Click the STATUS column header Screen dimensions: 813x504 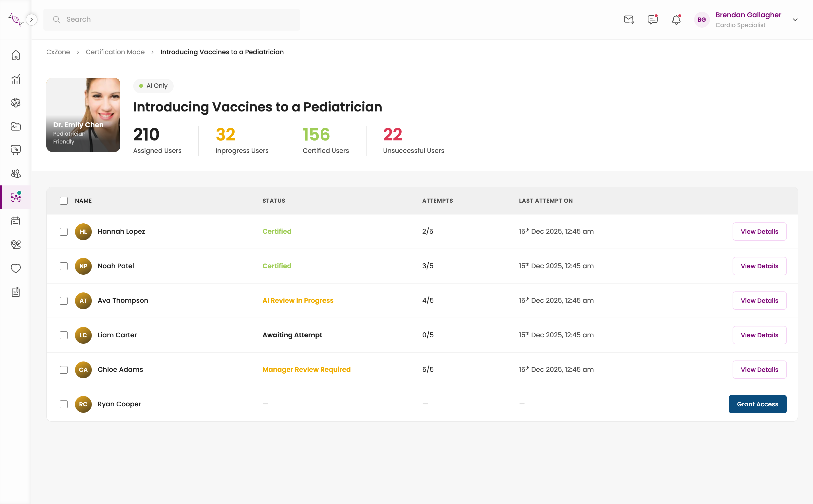[x=274, y=201]
